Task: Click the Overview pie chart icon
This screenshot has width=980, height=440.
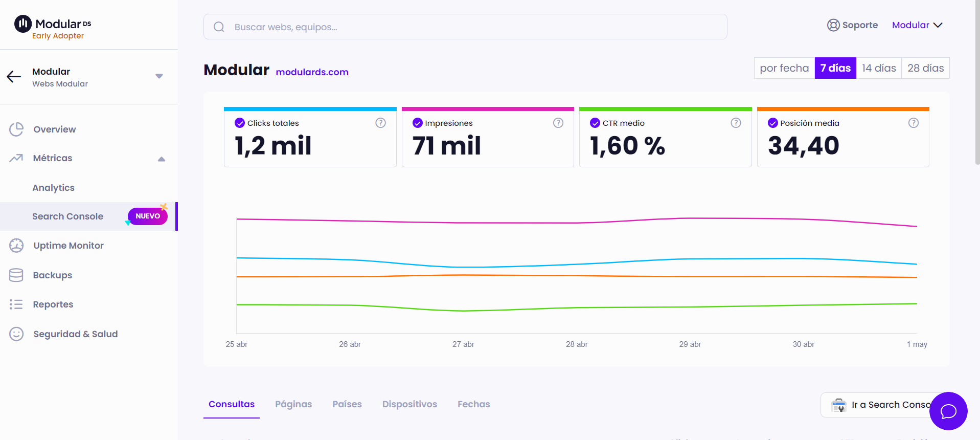Action: 16,129
